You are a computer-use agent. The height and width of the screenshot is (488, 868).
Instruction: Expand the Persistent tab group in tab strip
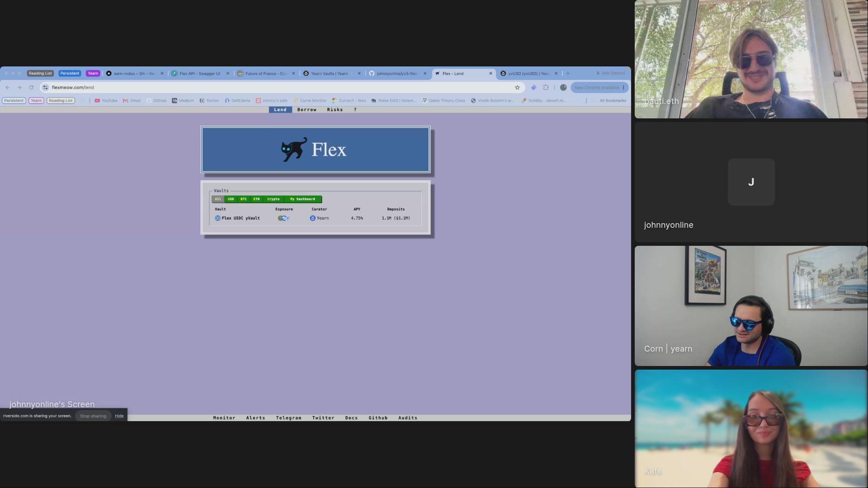70,74
